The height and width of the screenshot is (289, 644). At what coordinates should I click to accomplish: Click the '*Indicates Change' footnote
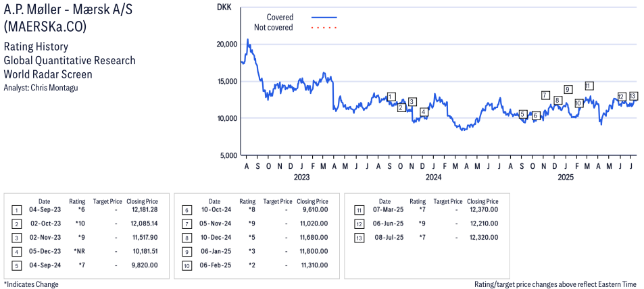[x=31, y=284]
